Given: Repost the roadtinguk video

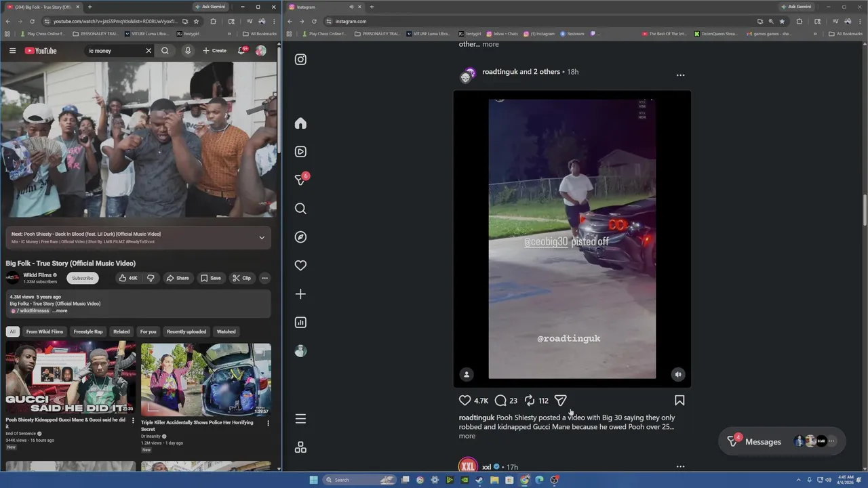Looking at the screenshot, I should pos(530,401).
